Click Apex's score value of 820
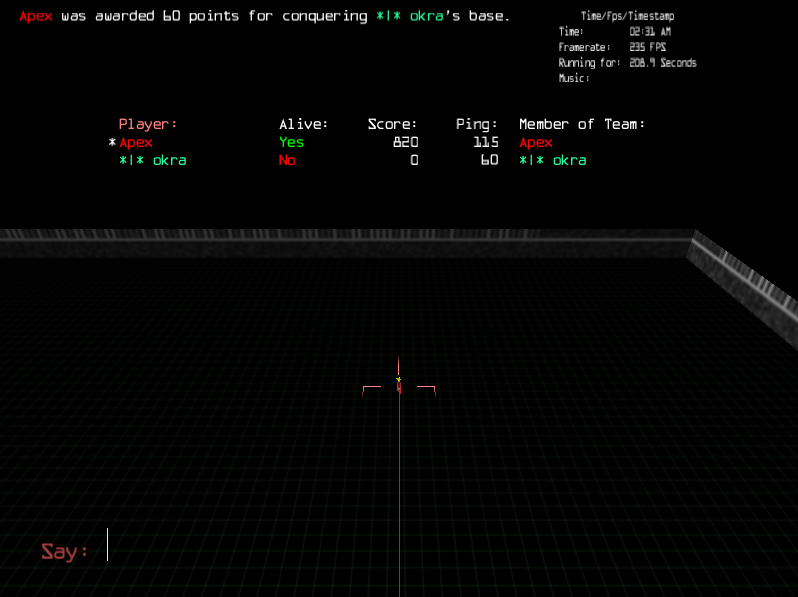The width and height of the screenshot is (798, 597). pyautogui.click(x=405, y=143)
